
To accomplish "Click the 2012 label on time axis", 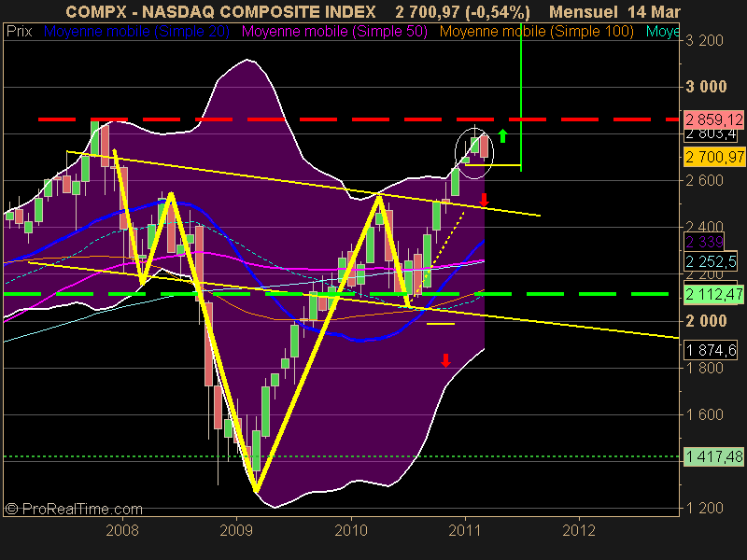I will [x=579, y=530].
